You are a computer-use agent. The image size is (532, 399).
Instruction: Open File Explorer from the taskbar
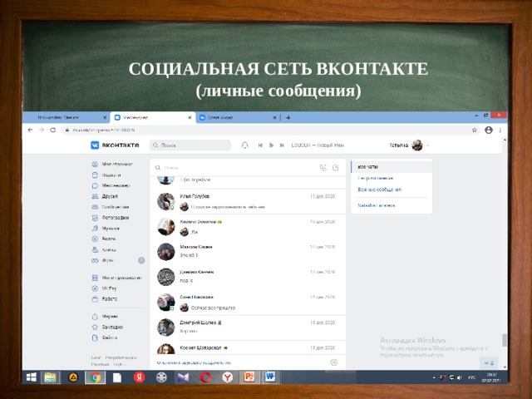click(50, 377)
